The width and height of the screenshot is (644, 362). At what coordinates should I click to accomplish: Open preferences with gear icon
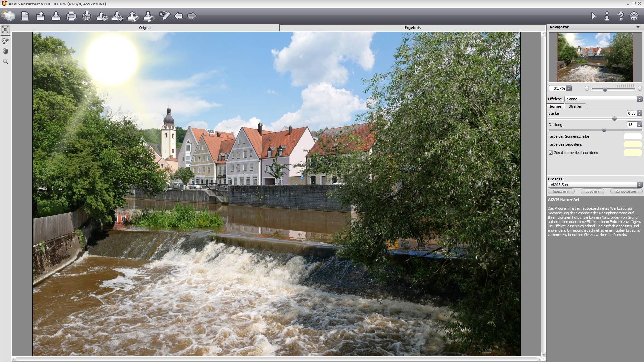[634, 16]
